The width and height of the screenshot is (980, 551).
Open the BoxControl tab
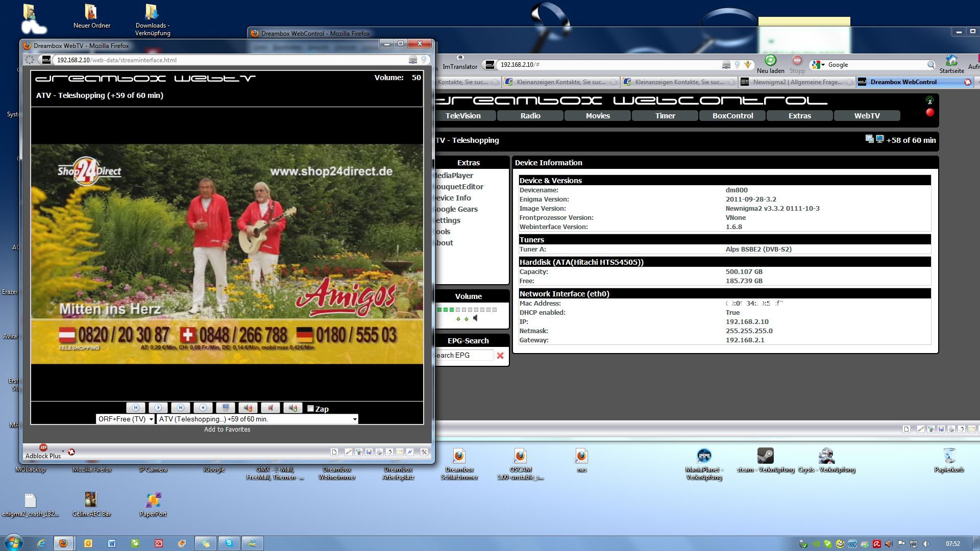[732, 116]
